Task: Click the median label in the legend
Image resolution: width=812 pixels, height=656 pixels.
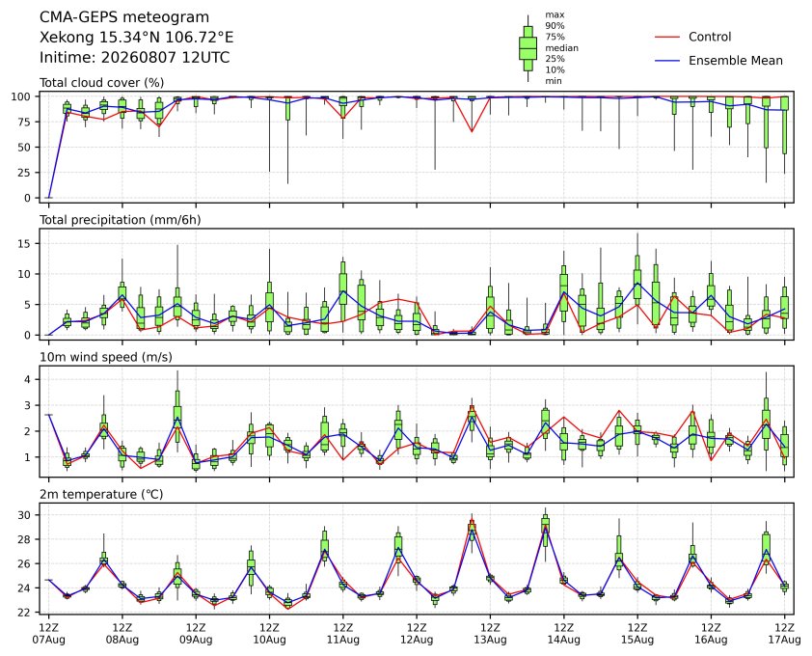Action: pyautogui.click(x=561, y=47)
